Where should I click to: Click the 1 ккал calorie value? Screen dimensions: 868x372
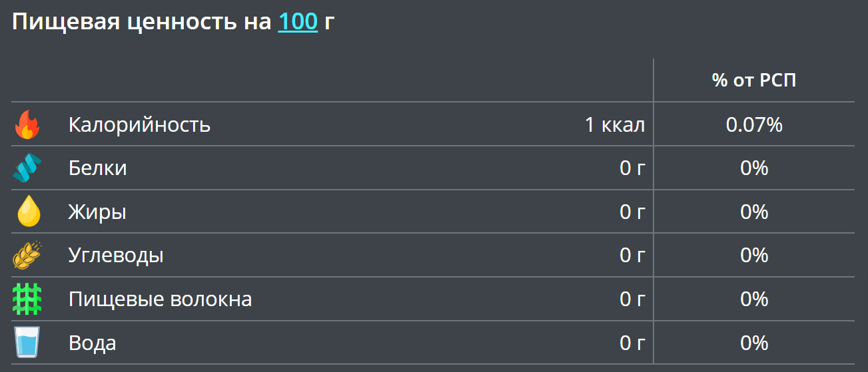click(x=614, y=124)
